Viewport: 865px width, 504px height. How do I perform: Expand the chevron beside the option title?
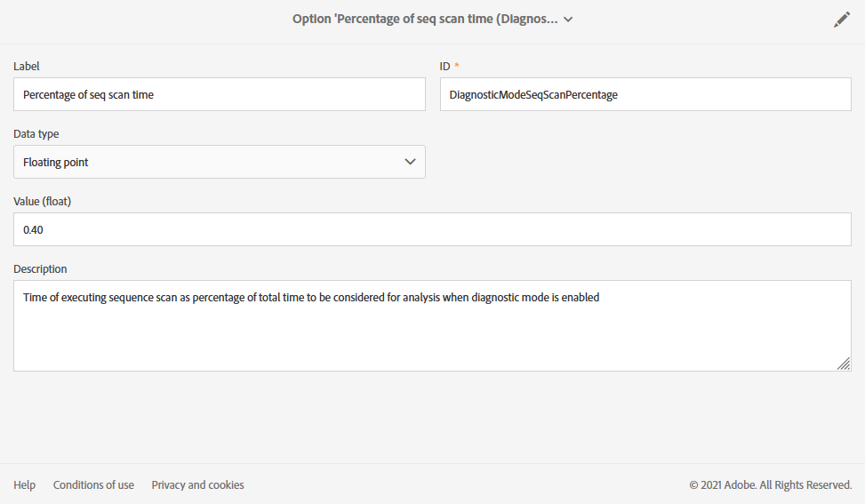[568, 20]
